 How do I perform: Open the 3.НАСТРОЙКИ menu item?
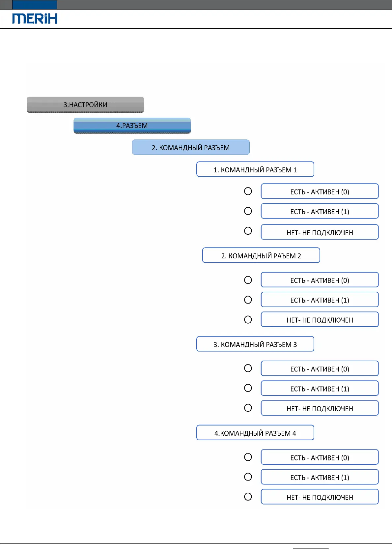[85, 104]
